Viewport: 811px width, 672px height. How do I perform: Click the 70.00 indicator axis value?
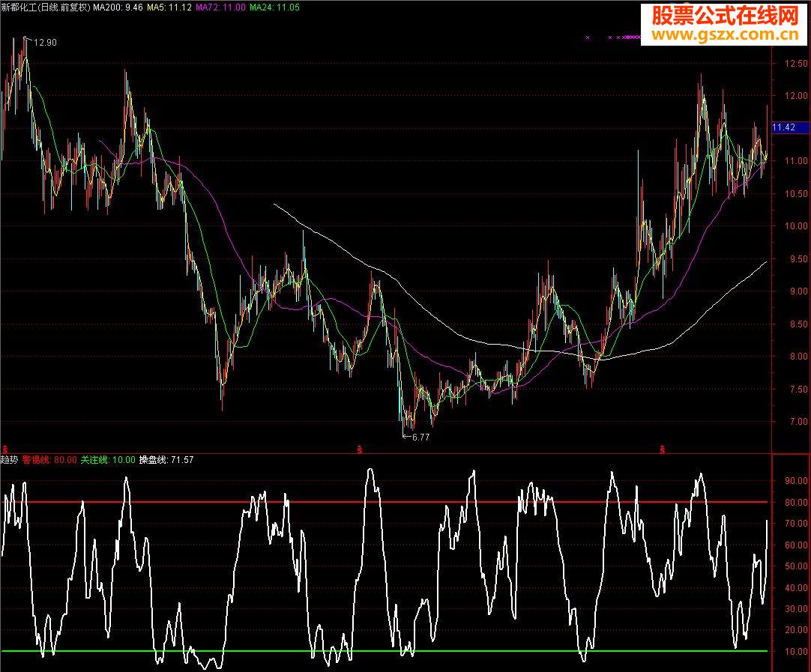click(795, 523)
